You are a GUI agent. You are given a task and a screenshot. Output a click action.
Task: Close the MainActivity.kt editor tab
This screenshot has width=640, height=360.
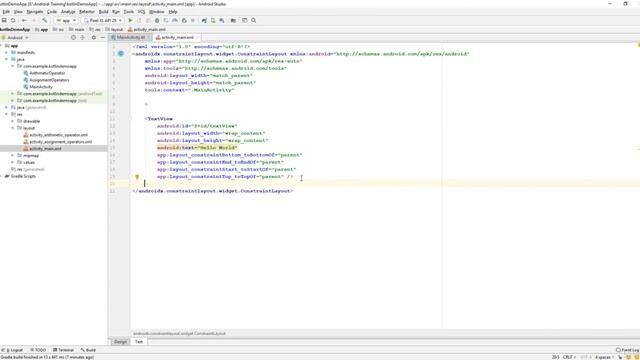[149, 38]
